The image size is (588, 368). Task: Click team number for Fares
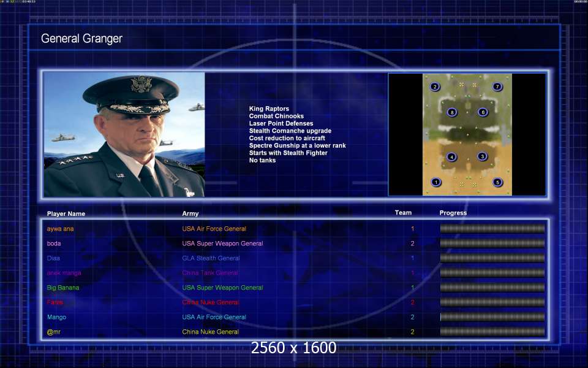click(412, 302)
